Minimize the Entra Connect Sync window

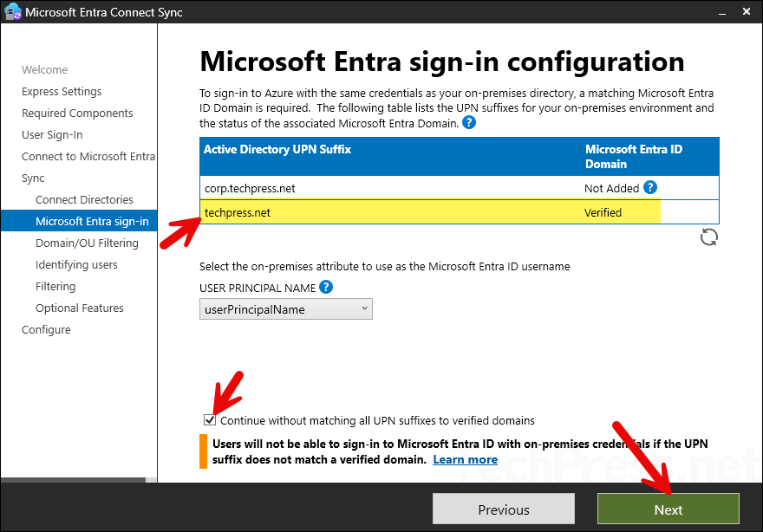coord(722,12)
